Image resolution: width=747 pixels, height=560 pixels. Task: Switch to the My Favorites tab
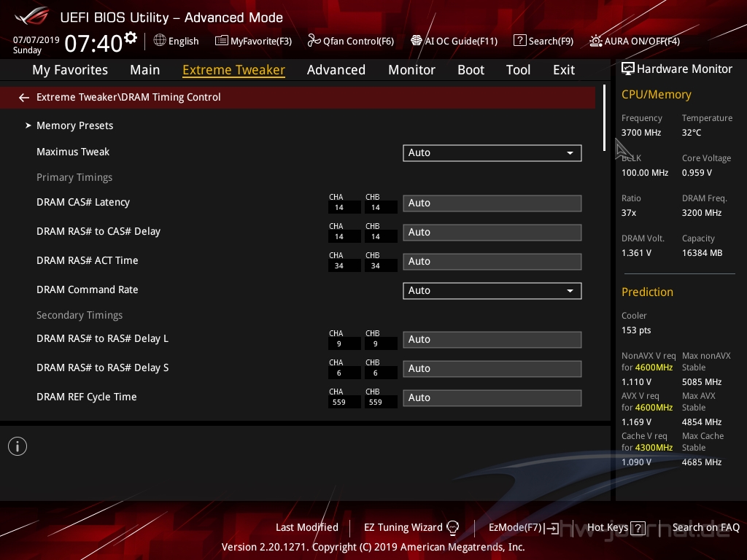[x=70, y=70]
